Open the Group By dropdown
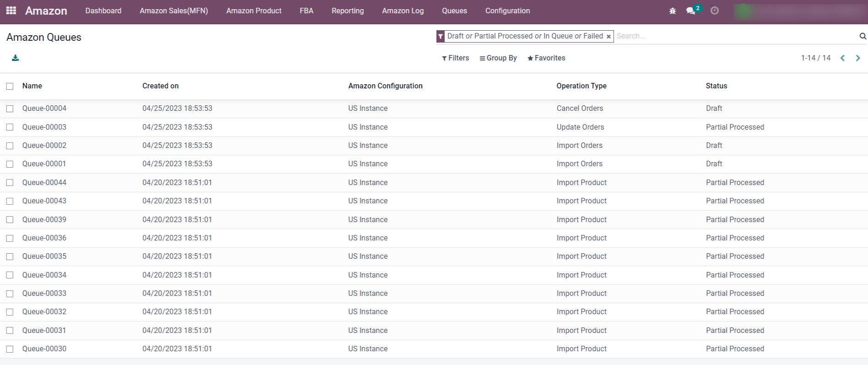Image resolution: width=868 pixels, height=365 pixels. pos(498,58)
